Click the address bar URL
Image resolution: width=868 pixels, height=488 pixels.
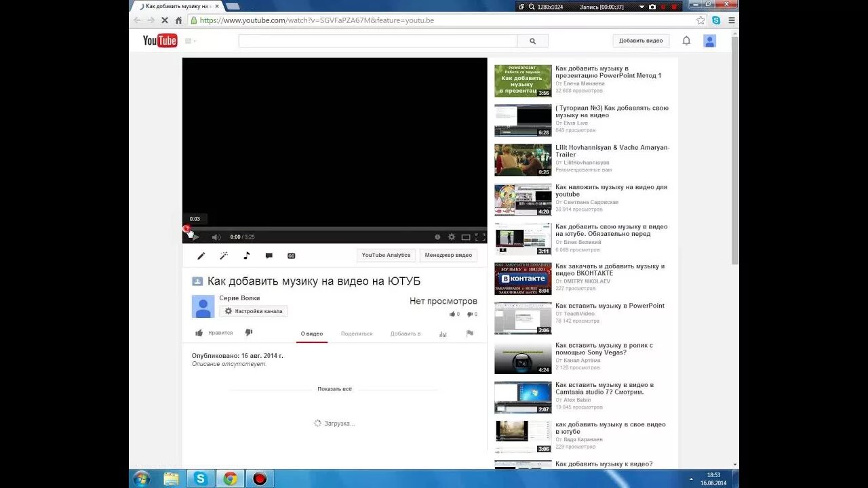(x=317, y=20)
